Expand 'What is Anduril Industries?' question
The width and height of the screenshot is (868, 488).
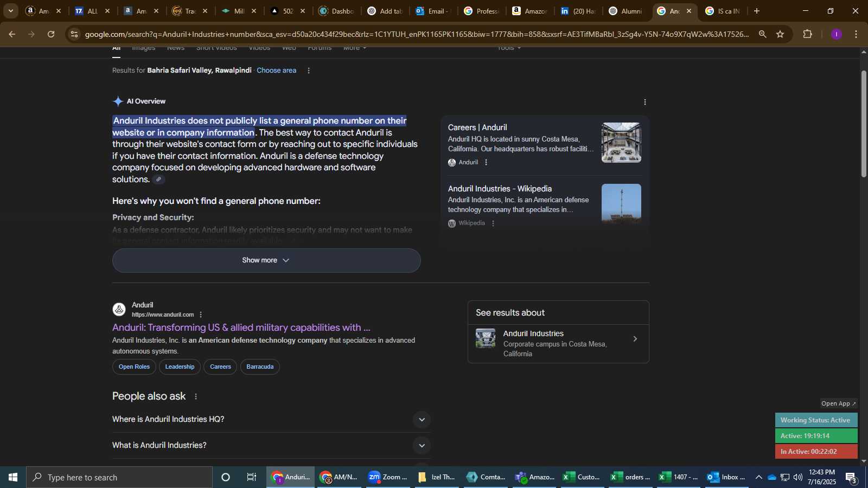(271, 445)
